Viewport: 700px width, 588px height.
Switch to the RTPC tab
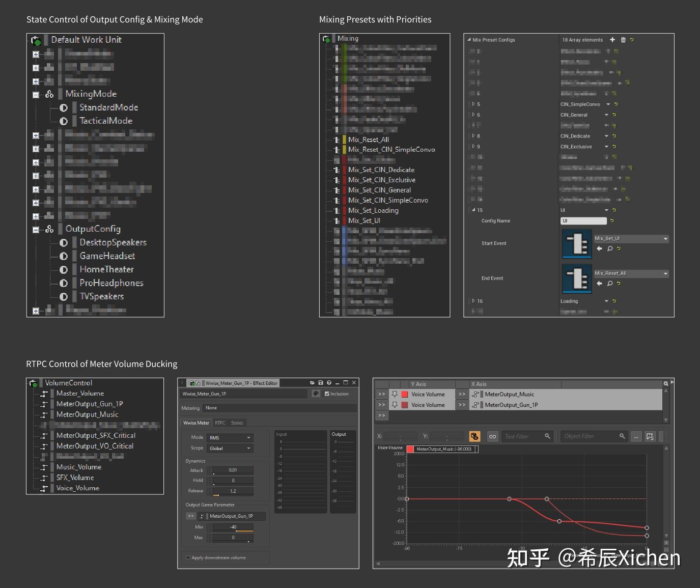[220, 423]
